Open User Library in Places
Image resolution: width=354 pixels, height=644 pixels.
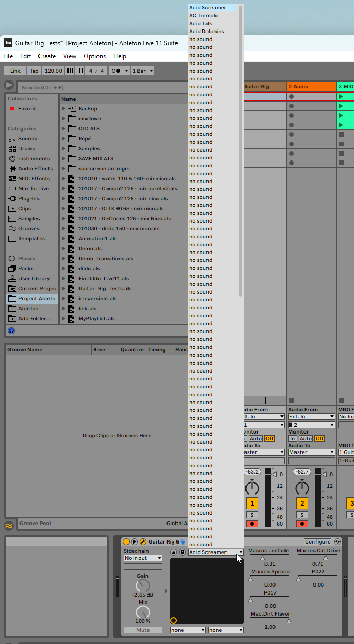point(34,279)
